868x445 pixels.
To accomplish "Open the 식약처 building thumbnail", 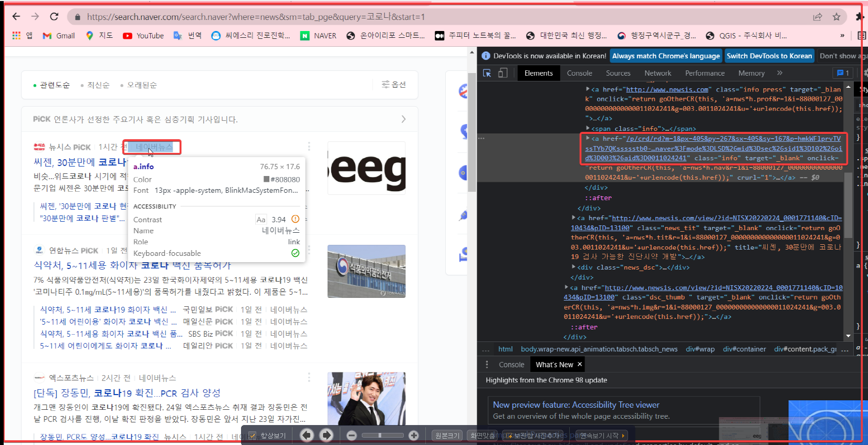I will (x=367, y=271).
